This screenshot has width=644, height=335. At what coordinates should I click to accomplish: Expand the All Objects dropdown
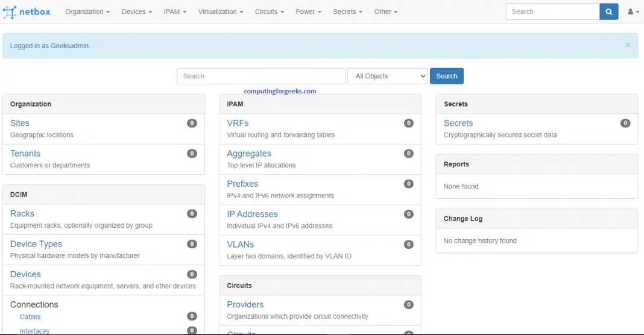(x=387, y=76)
